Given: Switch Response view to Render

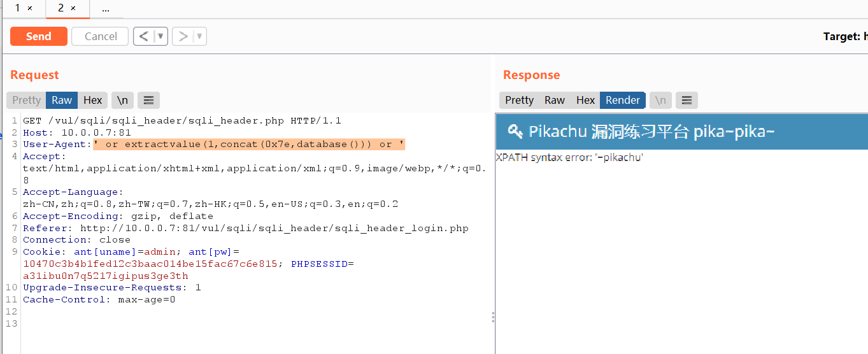Looking at the screenshot, I should pyautogui.click(x=623, y=100).
